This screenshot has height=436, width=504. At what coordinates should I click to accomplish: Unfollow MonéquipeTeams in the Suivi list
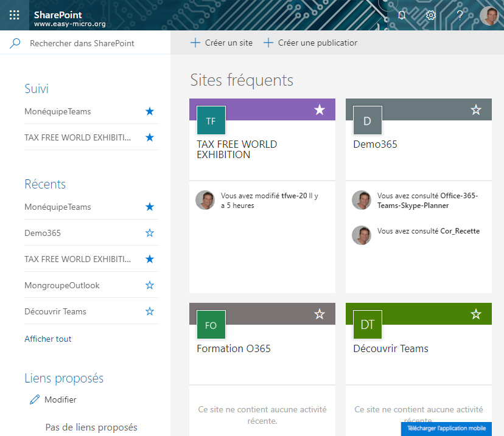pos(150,111)
